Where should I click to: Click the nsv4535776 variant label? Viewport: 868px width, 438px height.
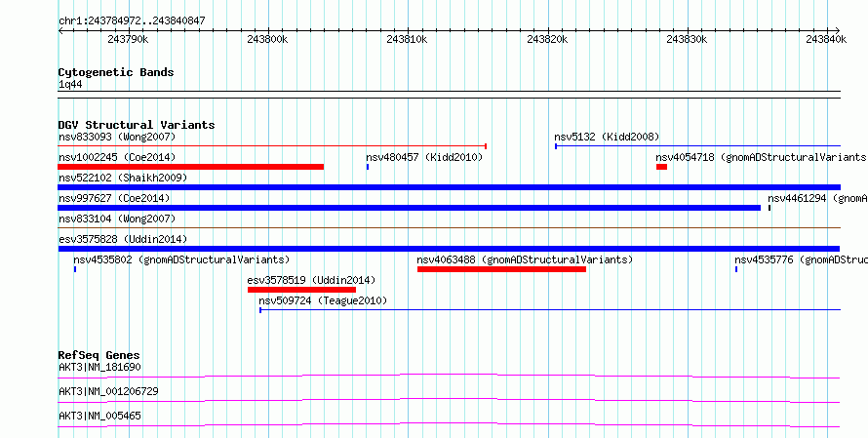coord(801,259)
